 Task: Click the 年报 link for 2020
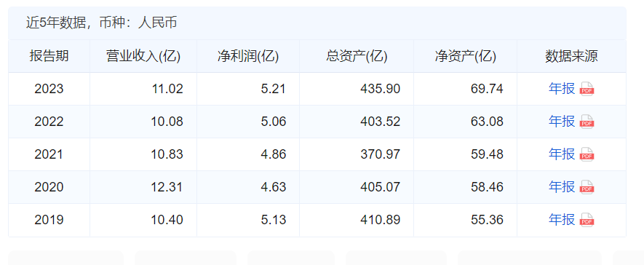pos(562,187)
